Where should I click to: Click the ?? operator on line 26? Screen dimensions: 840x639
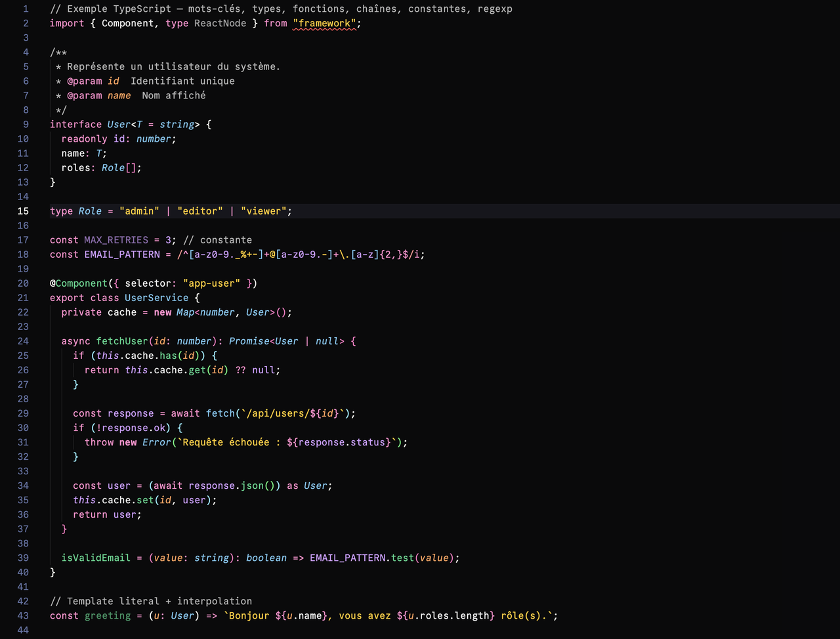tap(240, 369)
